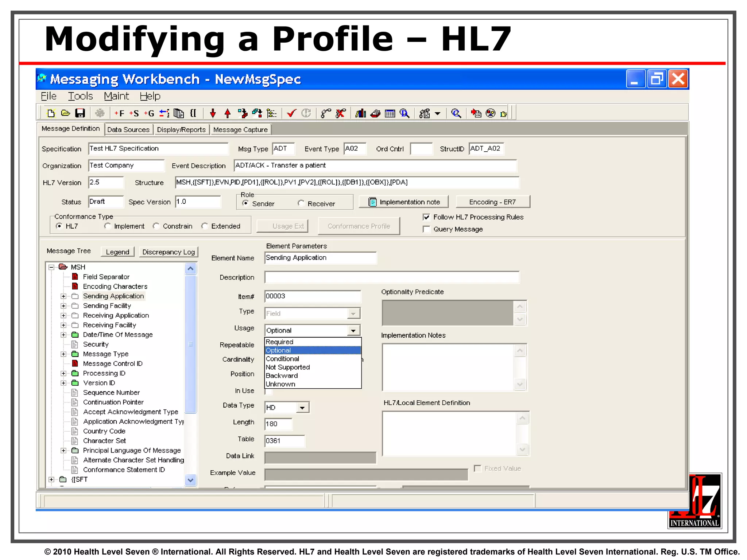This screenshot has width=747, height=560.
Task: Click the Element Name input field
Action: (x=320, y=258)
